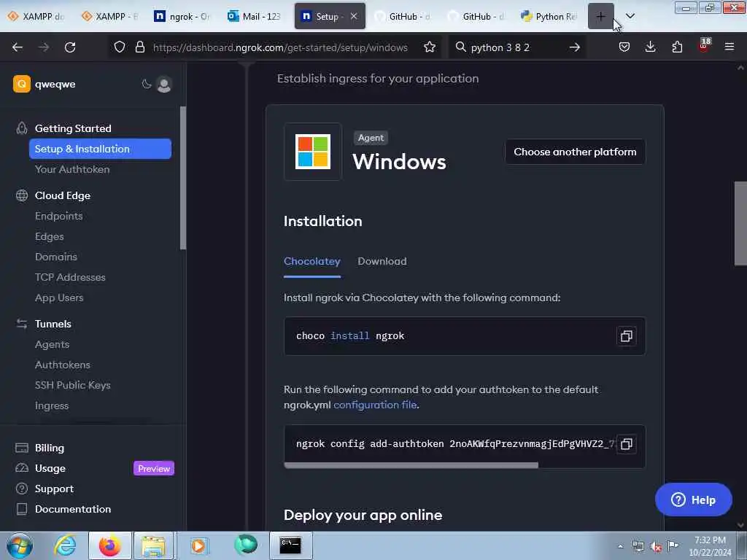Image resolution: width=747 pixels, height=560 pixels.
Task: Open Endpoints in the sidebar
Action: [x=58, y=216]
